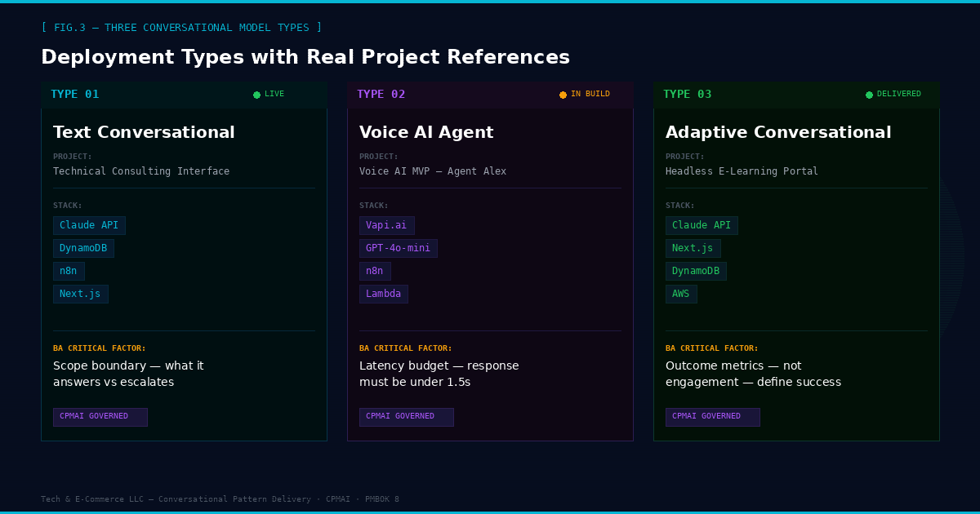Click 'Voice AI MVP — Agent Alex' project name
Image resolution: width=980 pixels, height=514 pixels.
[x=433, y=171]
